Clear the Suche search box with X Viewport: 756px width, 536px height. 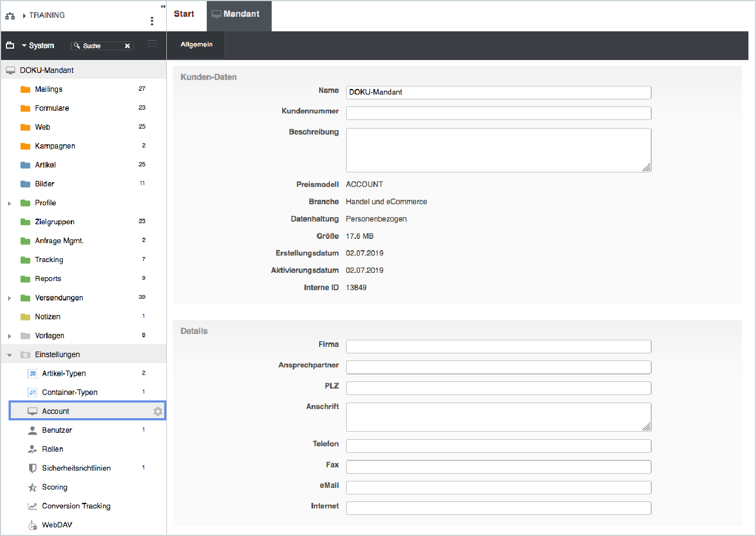127,46
